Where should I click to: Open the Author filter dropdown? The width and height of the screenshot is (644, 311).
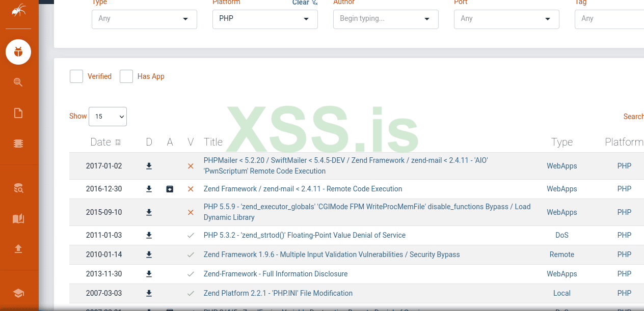coord(386,19)
